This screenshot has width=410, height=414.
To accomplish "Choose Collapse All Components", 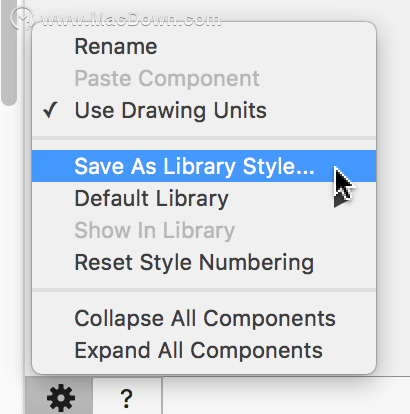I will 204,318.
